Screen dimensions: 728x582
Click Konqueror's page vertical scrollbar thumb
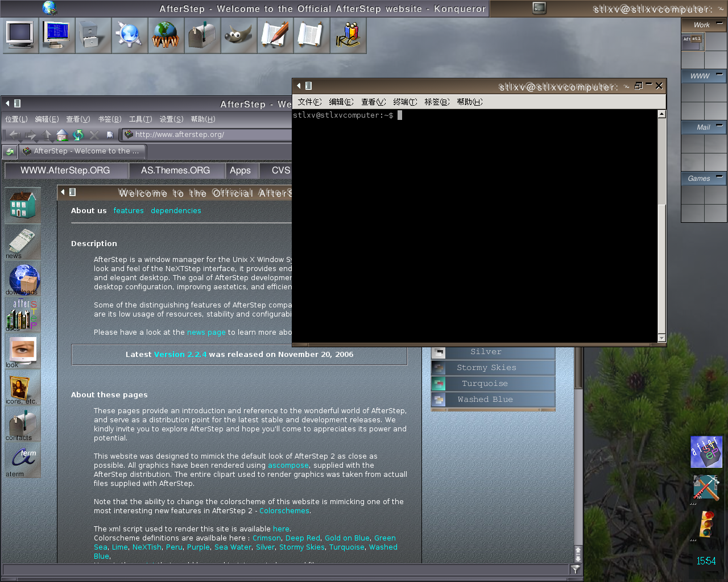click(578, 368)
